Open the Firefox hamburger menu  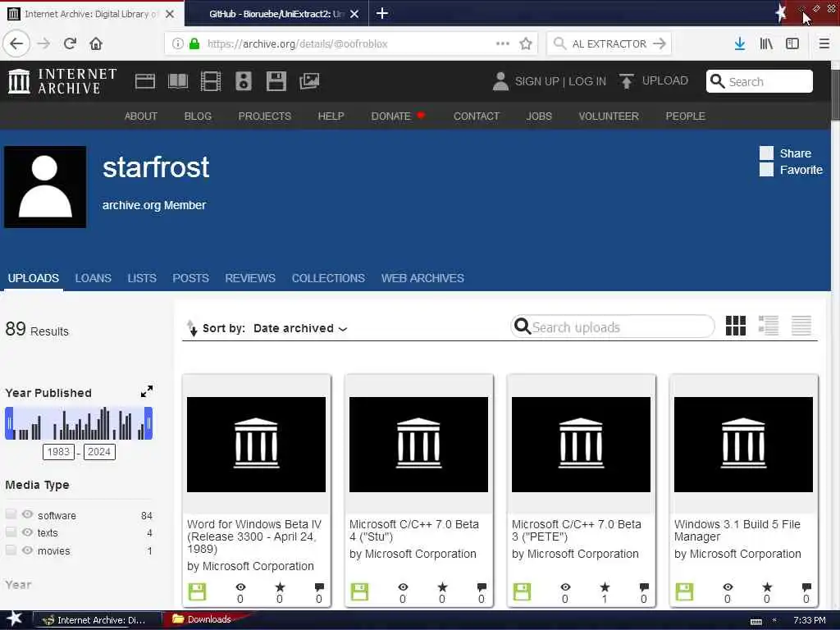coord(824,43)
